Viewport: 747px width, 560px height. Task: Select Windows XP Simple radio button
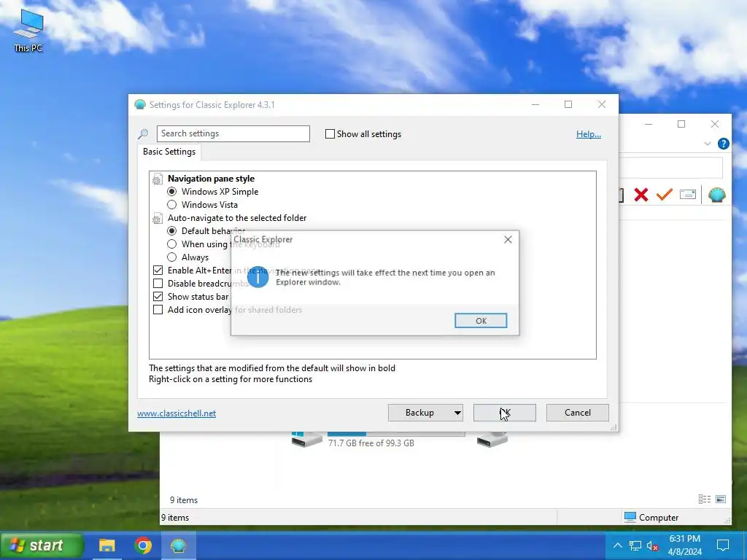point(172,192)
